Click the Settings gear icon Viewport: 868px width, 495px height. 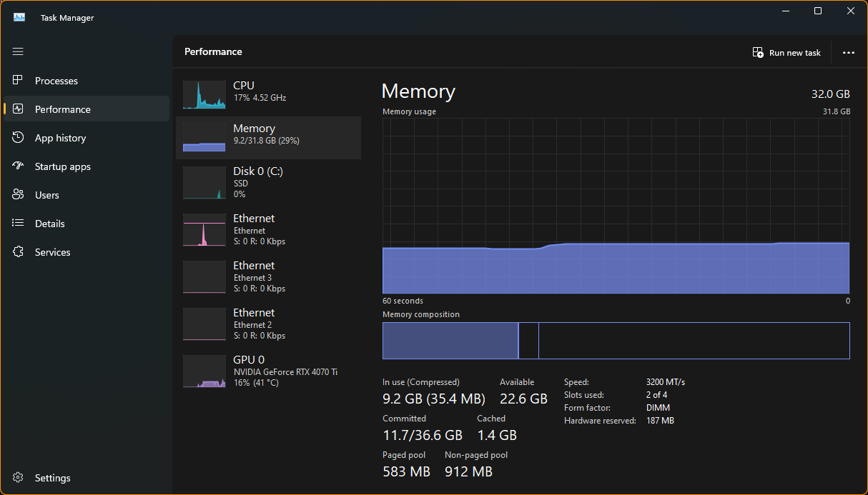pyautogui.click(x=19, y=478)
